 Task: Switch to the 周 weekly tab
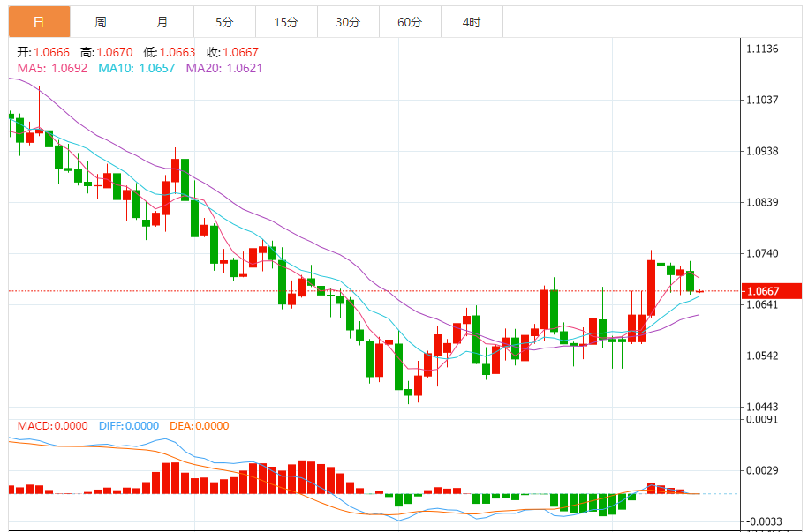[101, 22]
